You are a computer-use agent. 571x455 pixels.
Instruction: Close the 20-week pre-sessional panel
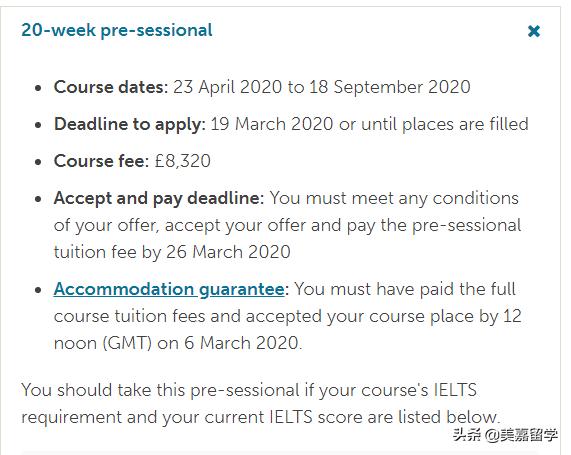point(534,31)
